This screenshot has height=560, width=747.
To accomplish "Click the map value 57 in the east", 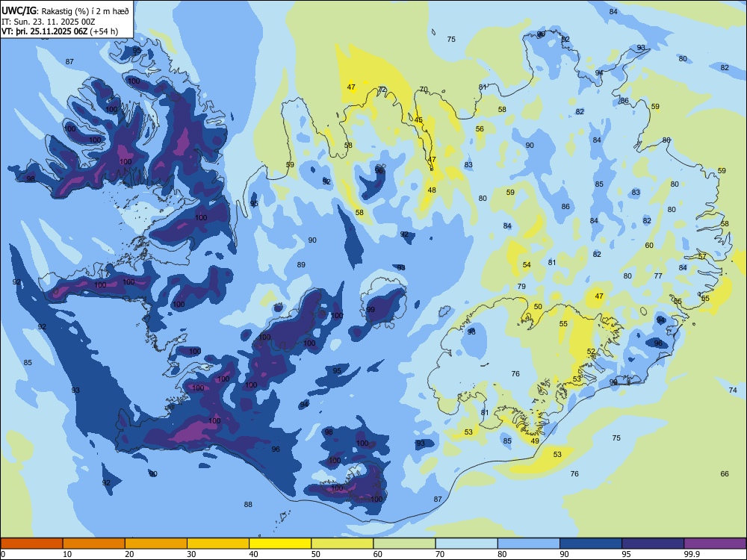I will click(x=702, y=256).
